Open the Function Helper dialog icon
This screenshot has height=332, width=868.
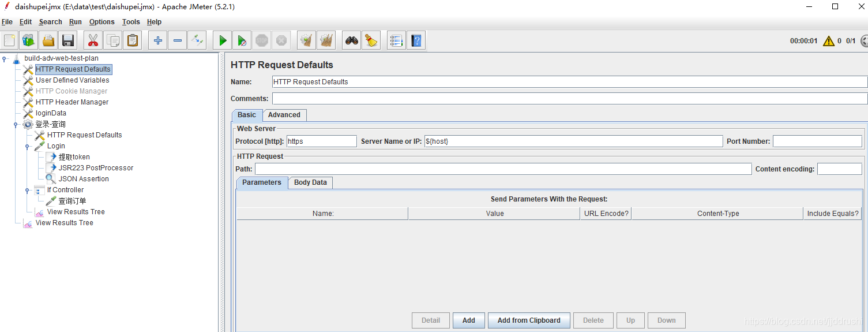(x=396, y=40)
